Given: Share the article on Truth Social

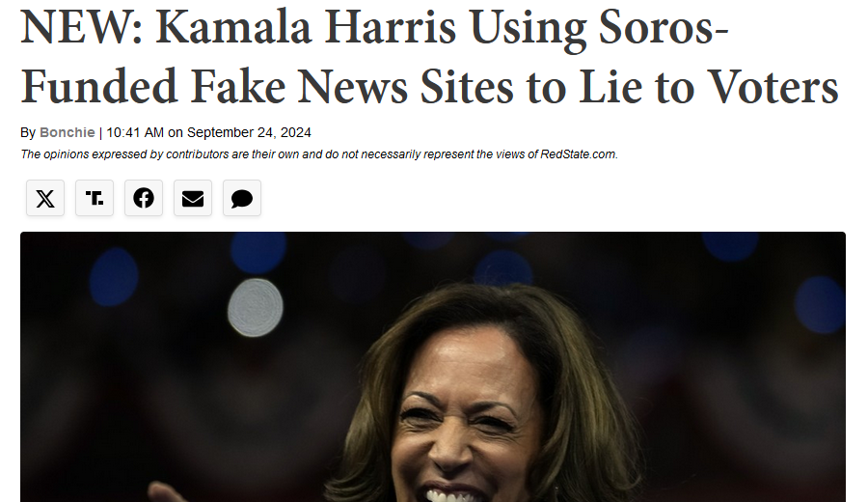Looking at the screenshot, I should pos(95,198).
